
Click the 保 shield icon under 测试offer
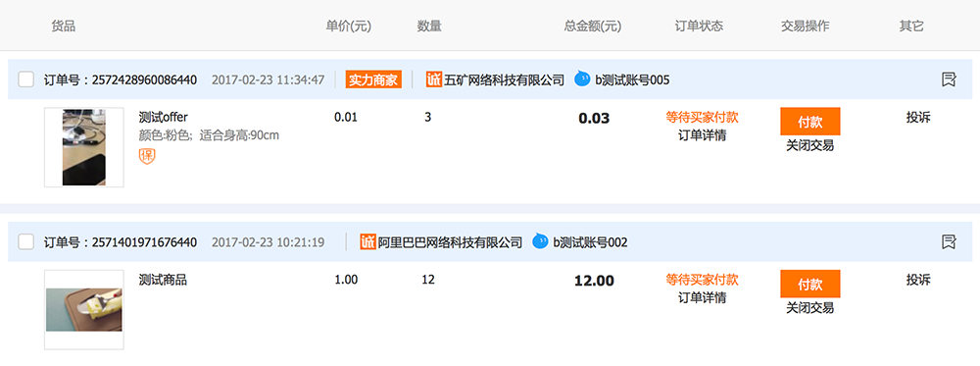tap(147, 156)
